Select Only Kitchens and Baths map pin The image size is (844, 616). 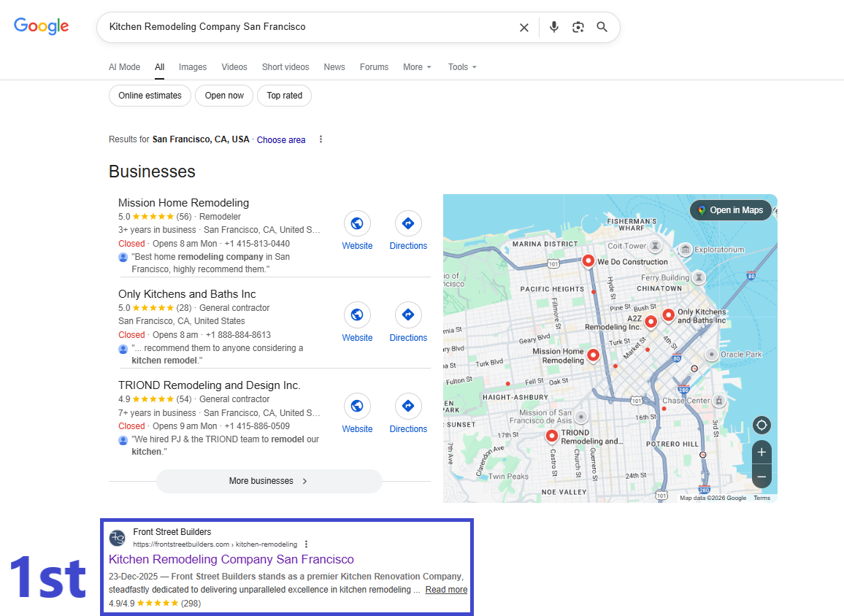669,315
